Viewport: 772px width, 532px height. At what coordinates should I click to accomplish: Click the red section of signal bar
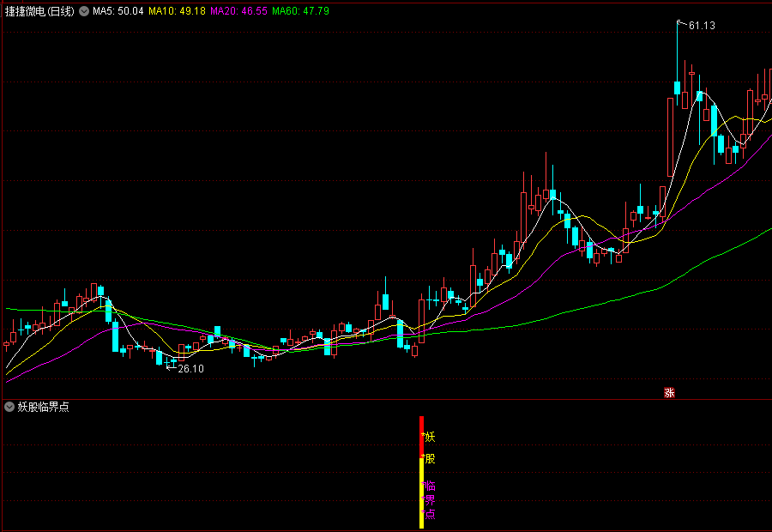tap(421, 437)
